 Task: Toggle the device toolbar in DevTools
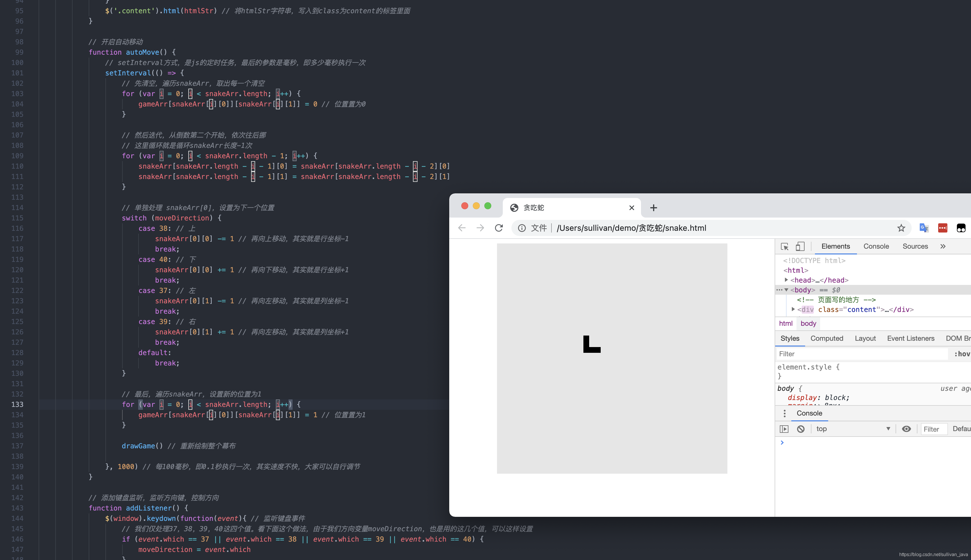800,247
